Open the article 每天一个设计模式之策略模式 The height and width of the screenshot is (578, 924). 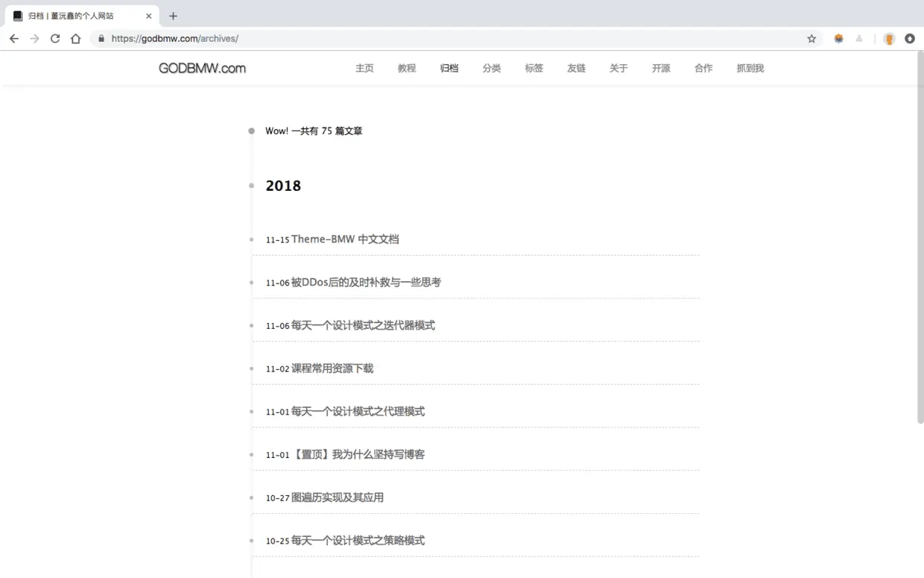point(358,541)
